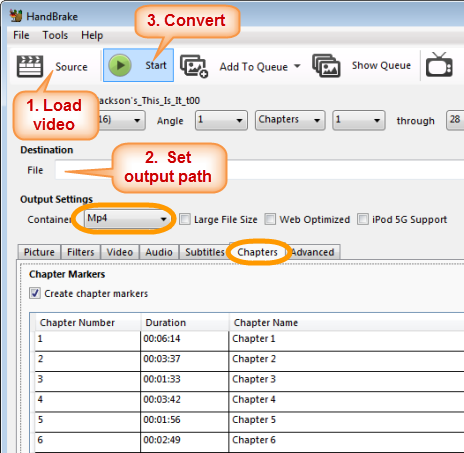Click chapter number 6 cell
The height and width of the screenshot is (453, 464).
tap(88, 442)
